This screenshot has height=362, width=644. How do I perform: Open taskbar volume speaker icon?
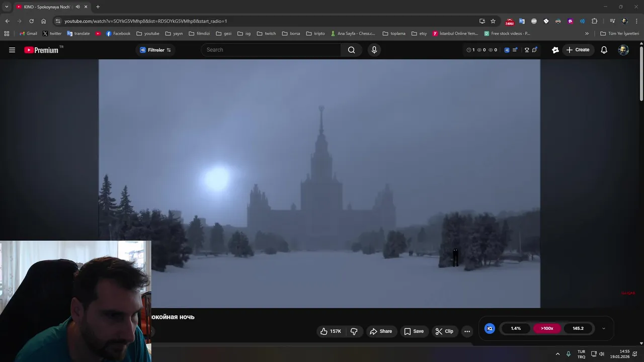click(x=601, y=354)
